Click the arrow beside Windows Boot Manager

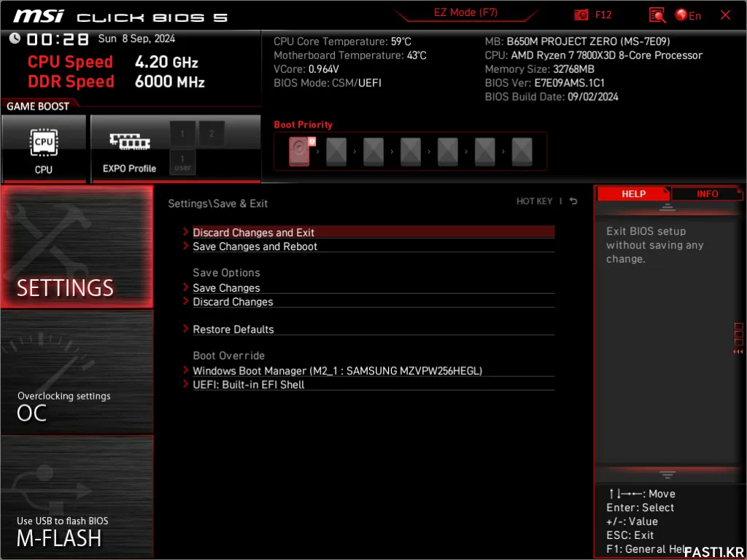(x=186, y=370)
